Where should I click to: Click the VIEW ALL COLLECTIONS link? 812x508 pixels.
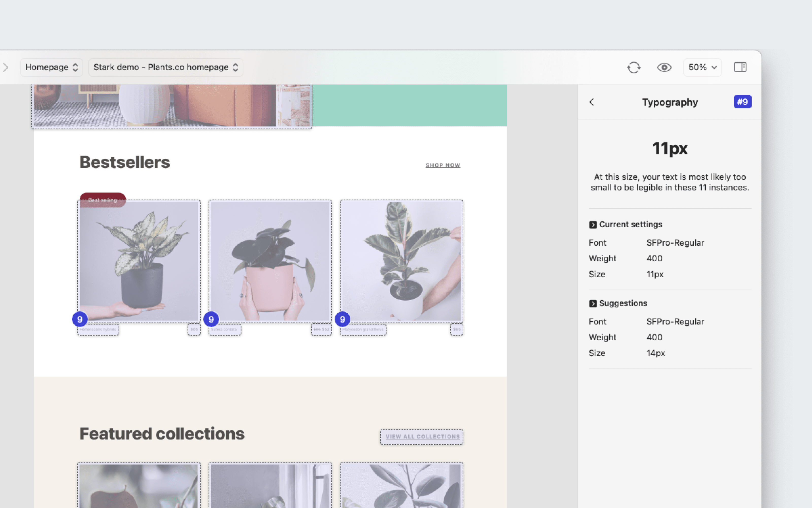[x=422, y=436]
